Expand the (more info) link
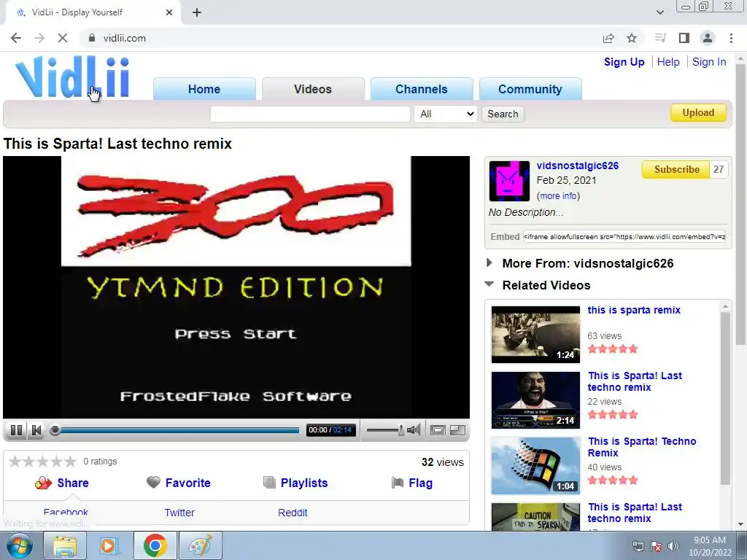 559,195
